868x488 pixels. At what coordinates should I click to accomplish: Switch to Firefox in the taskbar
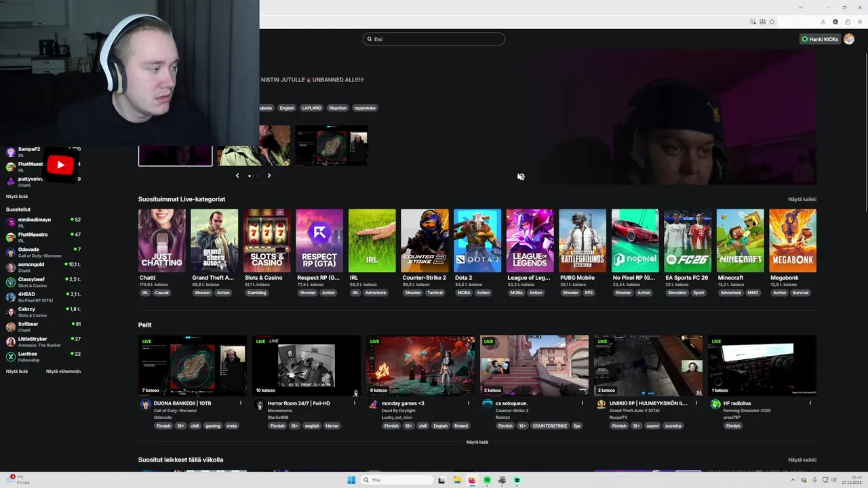point(472,480)
